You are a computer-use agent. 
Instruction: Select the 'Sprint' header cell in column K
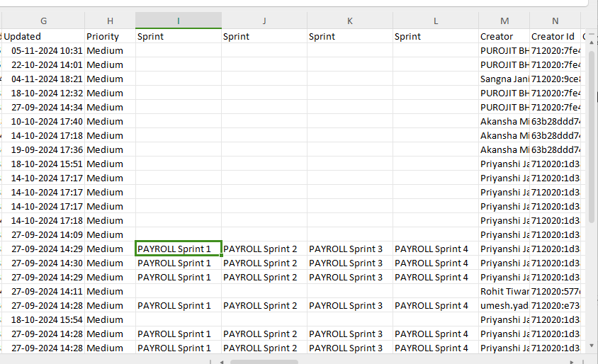350,37
